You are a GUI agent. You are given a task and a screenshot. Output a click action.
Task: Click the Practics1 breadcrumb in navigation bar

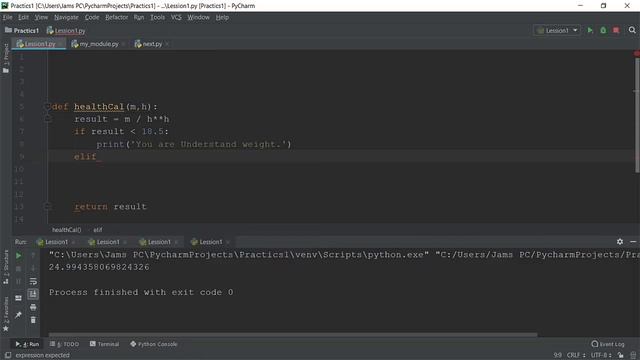(22, 31)
